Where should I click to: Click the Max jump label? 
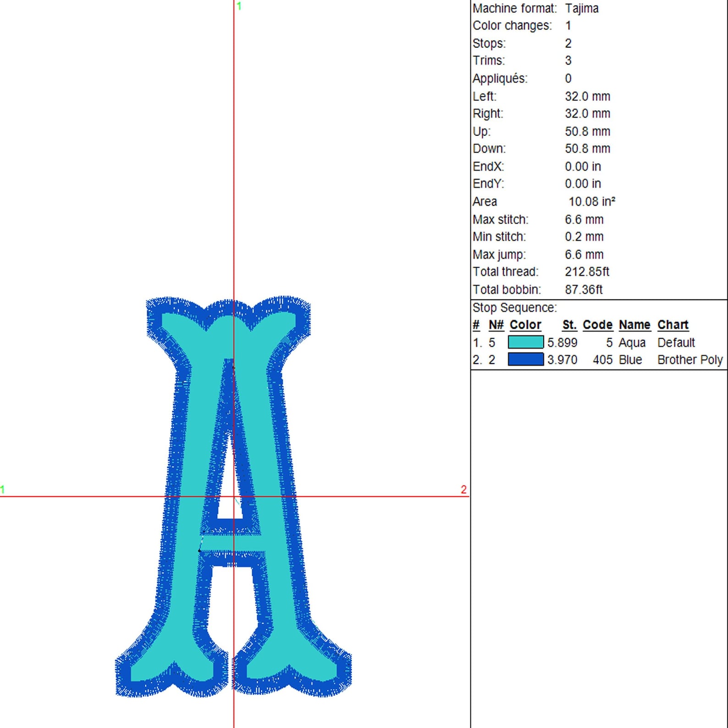click(499, 254)
